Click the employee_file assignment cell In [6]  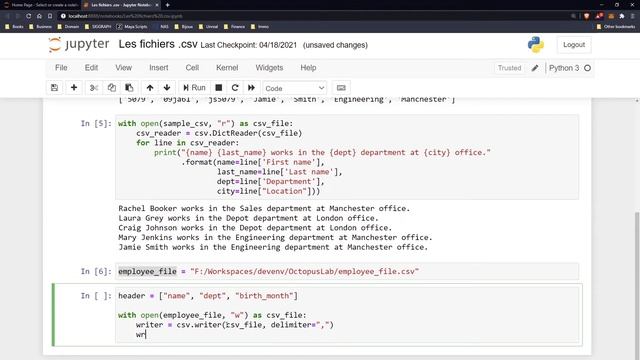(347, 271)
